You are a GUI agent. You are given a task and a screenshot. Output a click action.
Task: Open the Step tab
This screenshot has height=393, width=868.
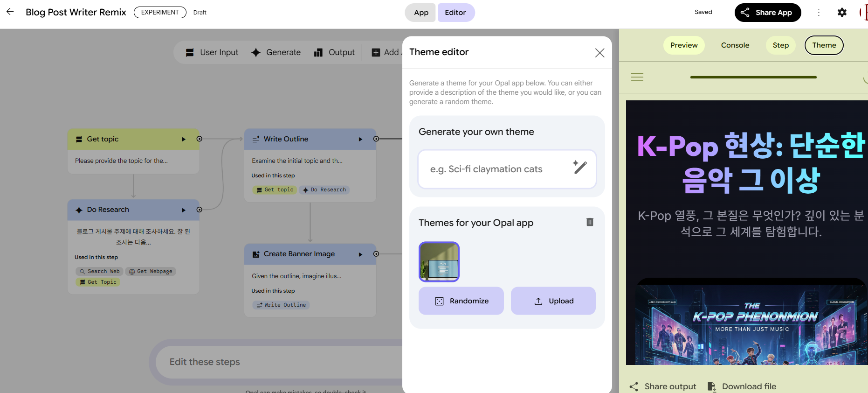(x=781, y=45)
